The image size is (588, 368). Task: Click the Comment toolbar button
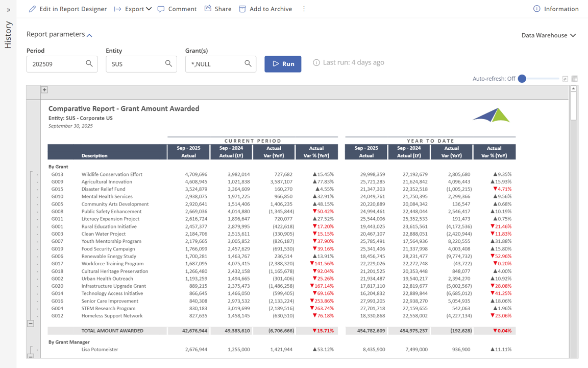(177, 9)
